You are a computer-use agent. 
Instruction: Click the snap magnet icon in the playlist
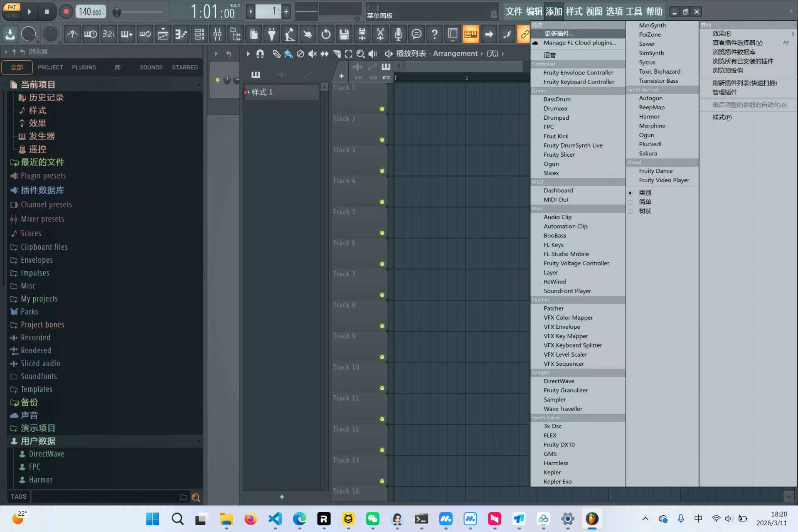pyautogui.click(x=260, y=54)
